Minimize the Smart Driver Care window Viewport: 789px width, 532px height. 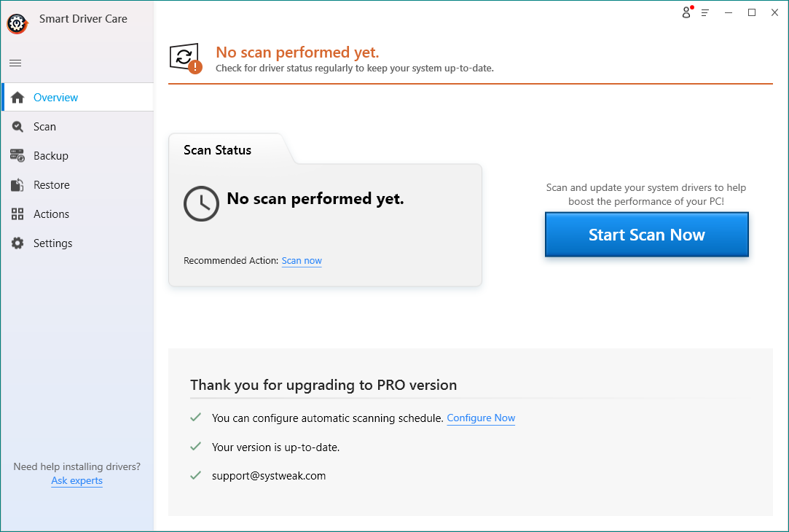pyautogui.click(x=730, y=12)
